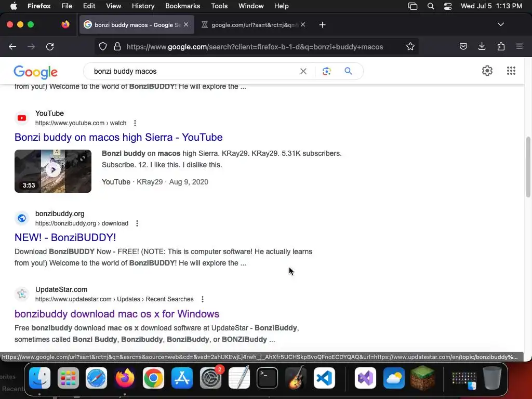The height and width of the screenshot is (399, 532).
Task: Open macOS Control Center
Action: (447, 6)
